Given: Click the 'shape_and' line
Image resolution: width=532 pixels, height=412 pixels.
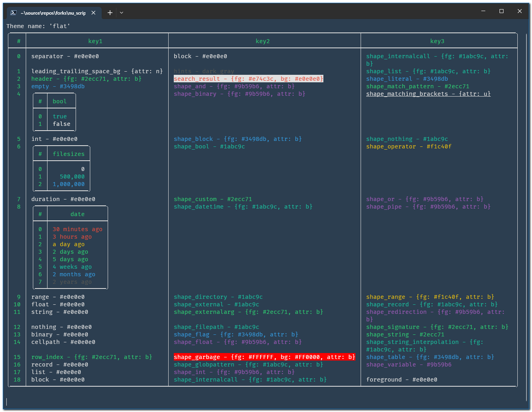Looking at the screenshot, I should [x=234, y=86].
